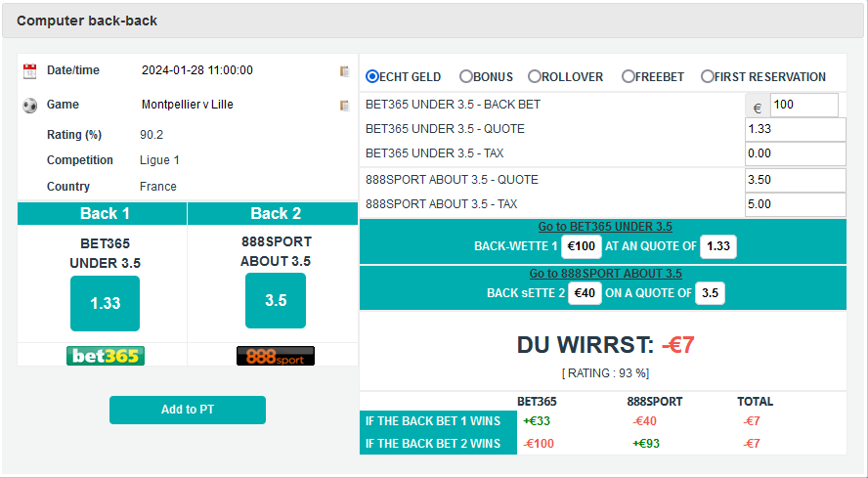Open the 888sport bookmaker logo
This screenshot has width=868, height=478.
[276, 356]
